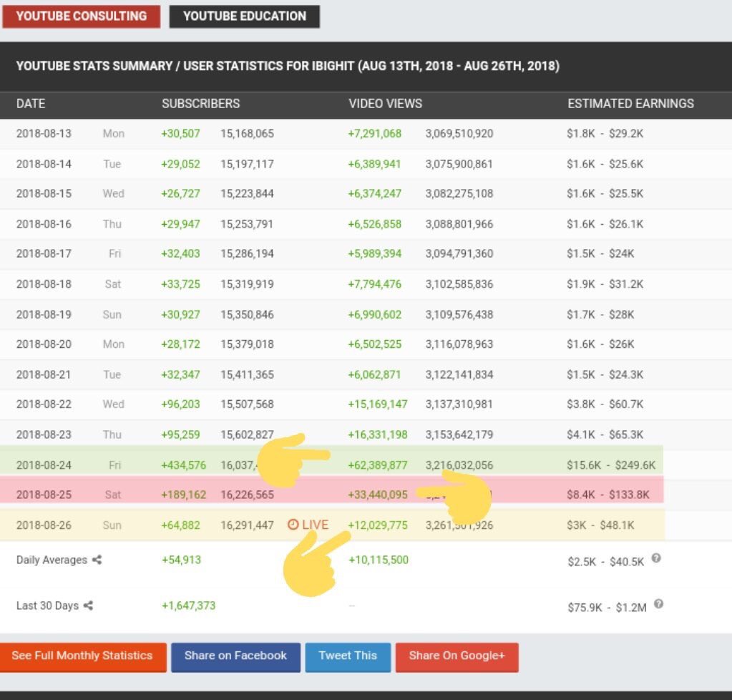The width and height of the screenshot is (732, 700).
Task: Click the ESTIMATED EARNINGS column header
Action: [x=630, y=104]
